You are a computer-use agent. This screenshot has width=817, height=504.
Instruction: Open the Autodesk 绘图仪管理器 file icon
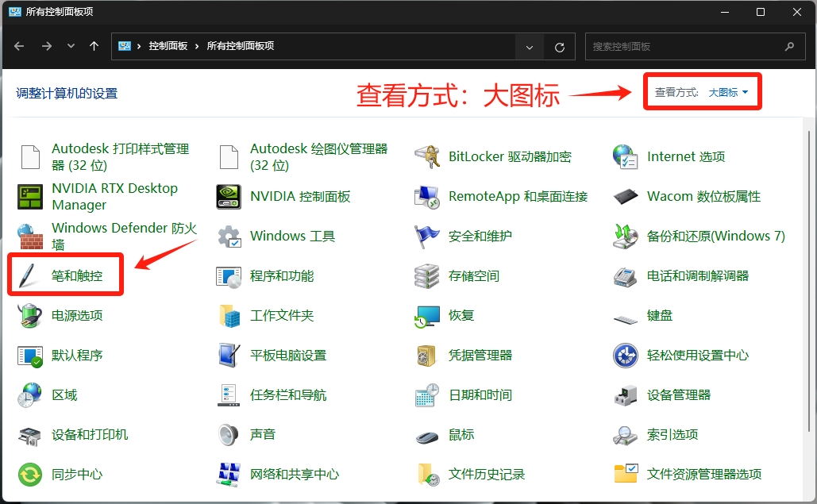[229, 156]
